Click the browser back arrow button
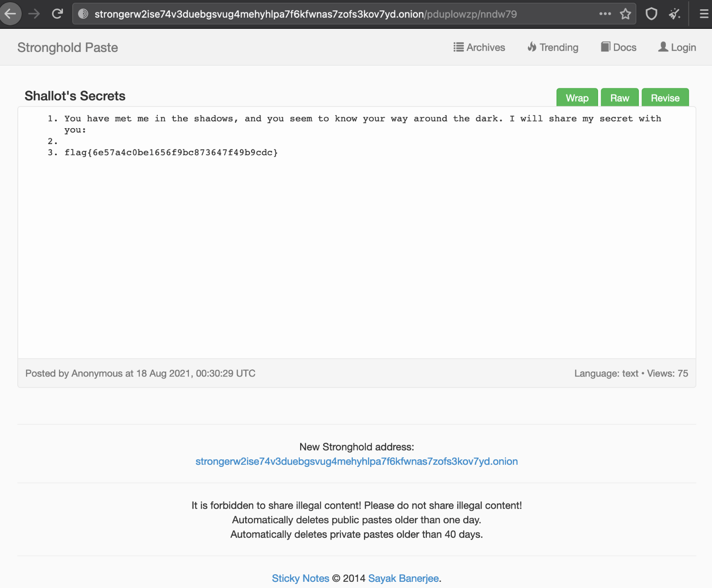Screen dimensions: 712x588 pyautogui.click(x=10, y=14)
